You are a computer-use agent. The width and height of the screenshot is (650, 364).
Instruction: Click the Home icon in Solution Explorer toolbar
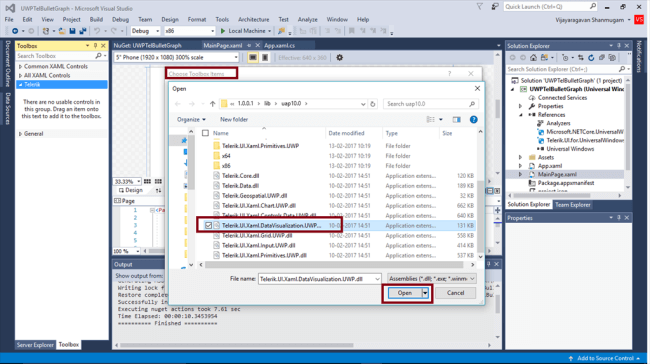534,58
